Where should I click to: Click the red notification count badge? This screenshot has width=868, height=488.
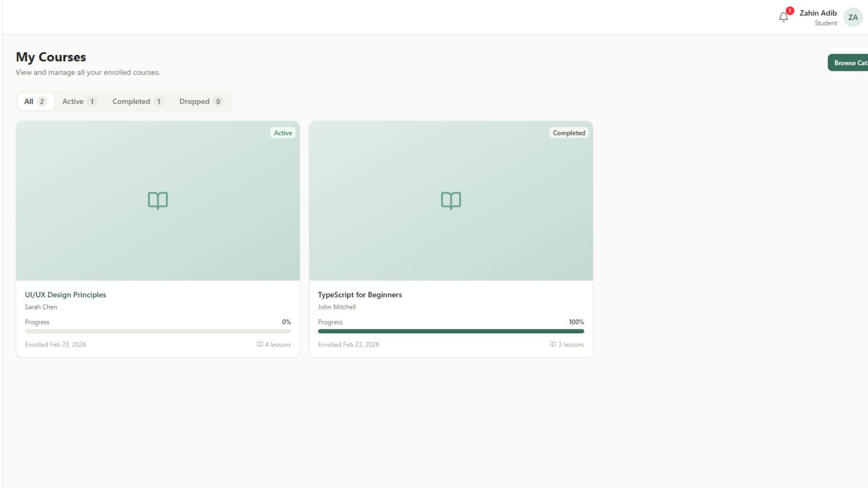[789, 11]
